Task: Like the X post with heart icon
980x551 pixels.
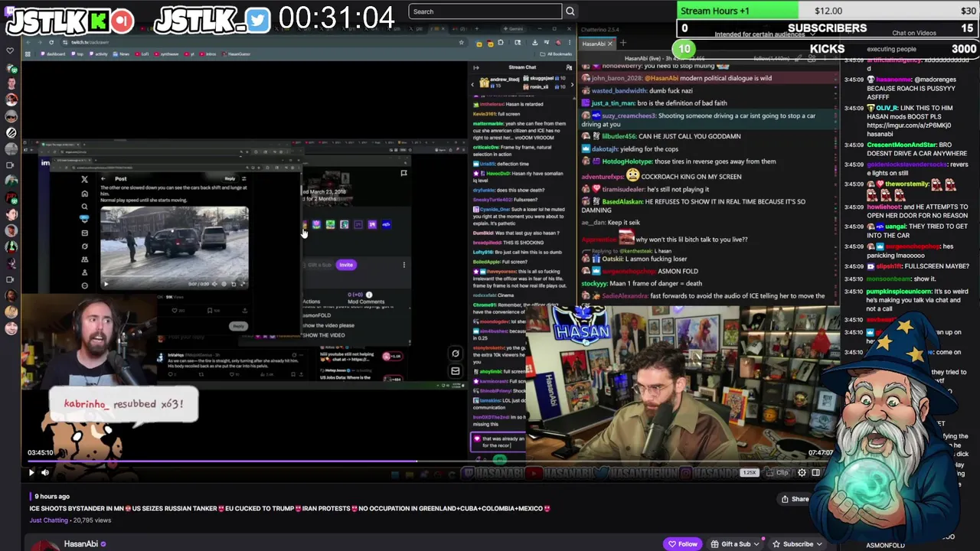Action: point(175,311)
